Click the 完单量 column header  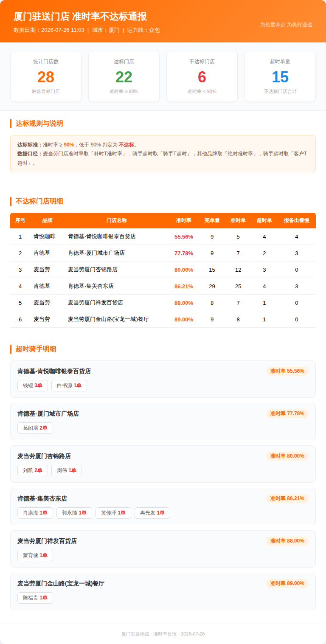(212, 220)
